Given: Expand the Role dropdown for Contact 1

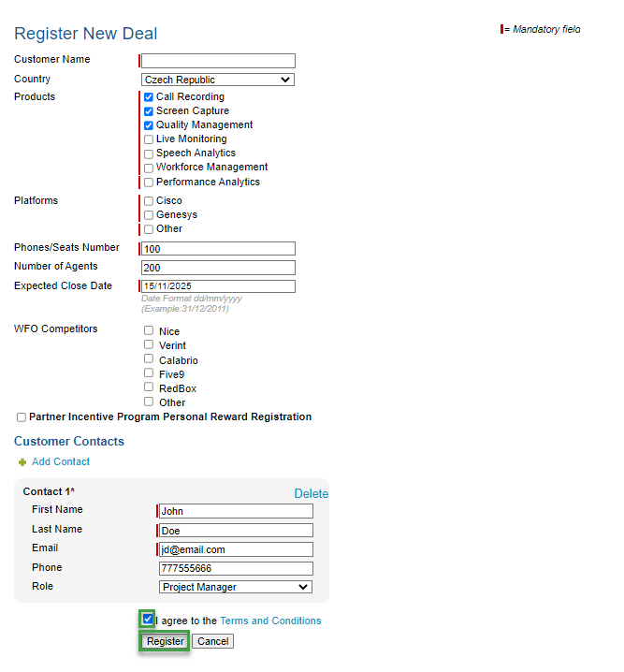Looking at the screenshot, I should point(235,587).
